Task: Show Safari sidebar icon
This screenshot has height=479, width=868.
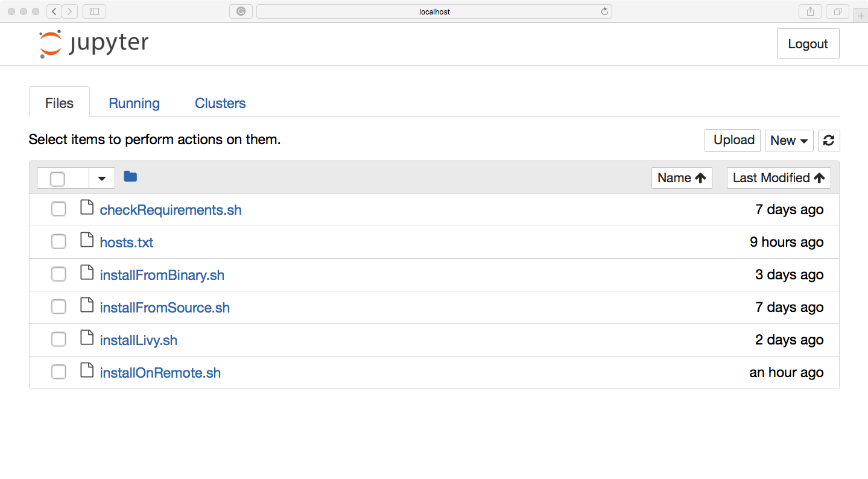Action: click(94, 11)
